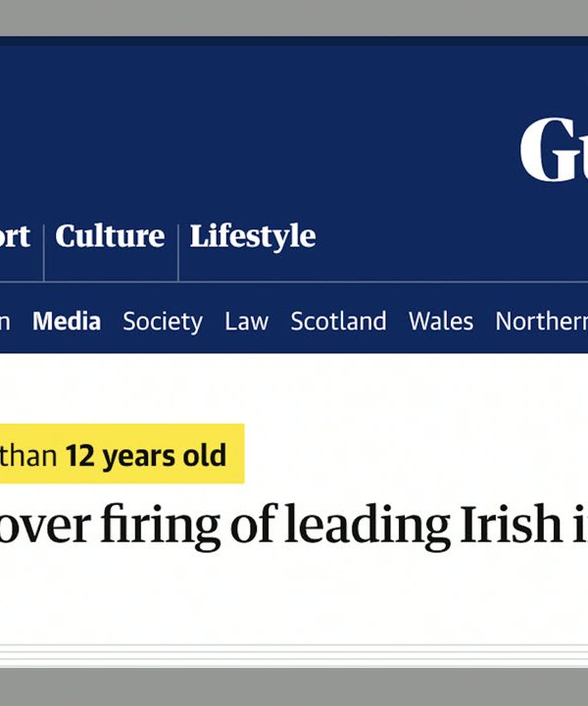Click the bold '12 years old' text

click(x=146, y=455)
